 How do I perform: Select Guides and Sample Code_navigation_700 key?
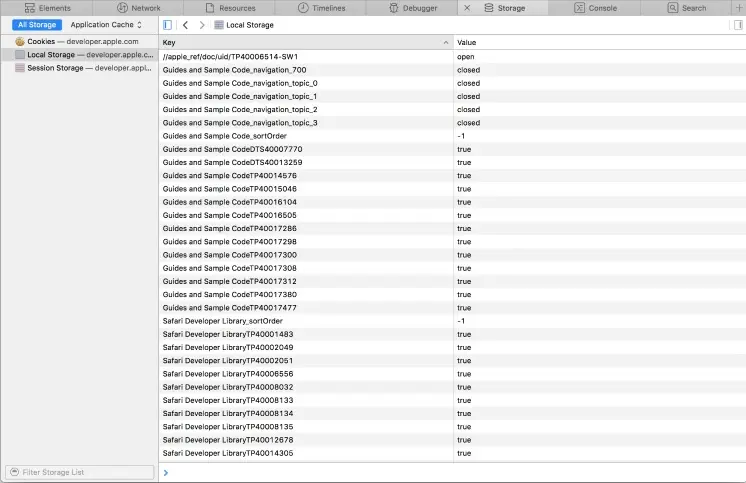[235, 70]
